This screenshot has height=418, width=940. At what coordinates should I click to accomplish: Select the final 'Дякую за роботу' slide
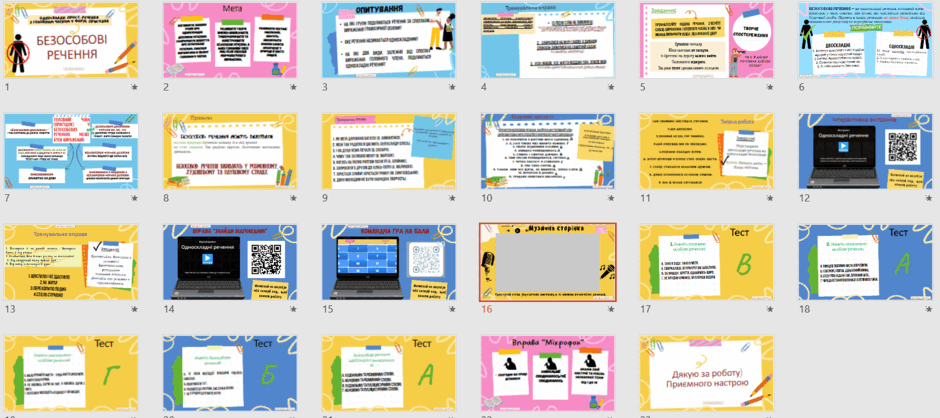coord(707,373)
